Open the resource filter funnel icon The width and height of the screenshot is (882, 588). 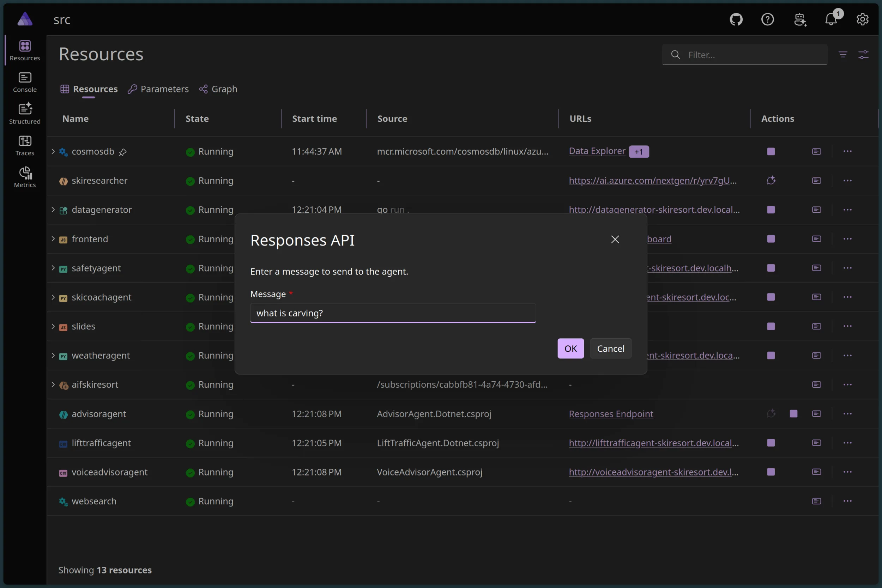click(842, 55)
